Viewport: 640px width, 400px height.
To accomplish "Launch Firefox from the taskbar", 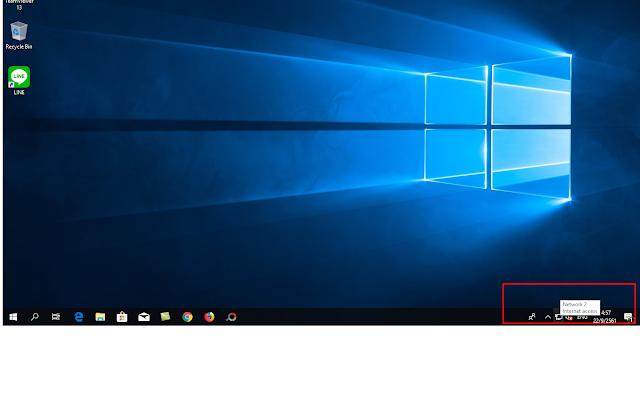I will 209,317.
